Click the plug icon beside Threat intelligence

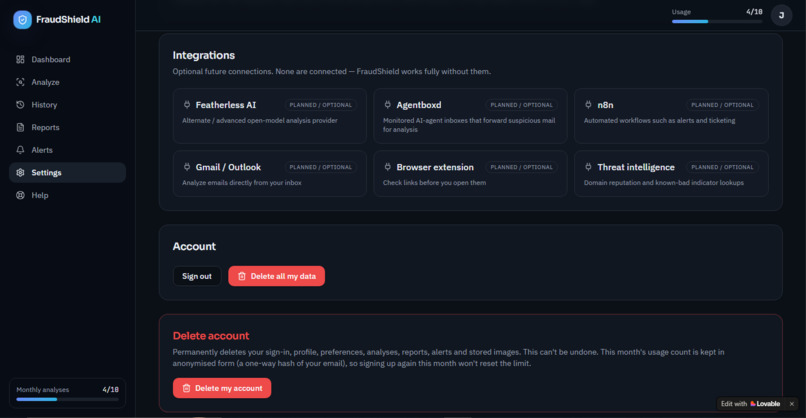(588, 167)
